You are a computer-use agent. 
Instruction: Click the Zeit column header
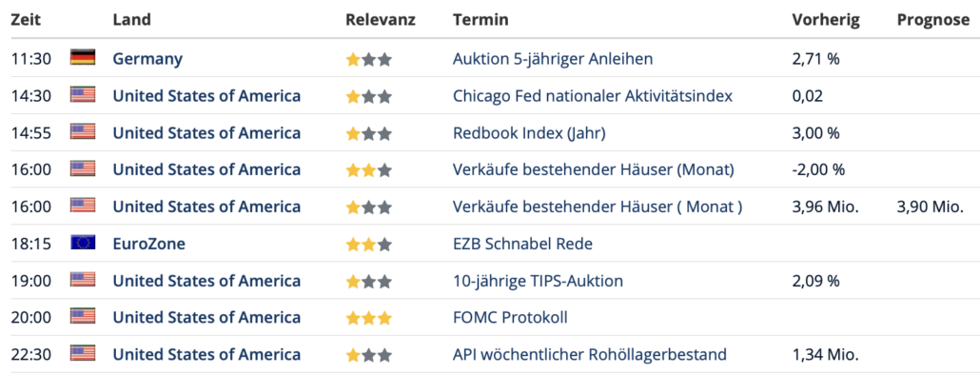(x=26, y=20)
